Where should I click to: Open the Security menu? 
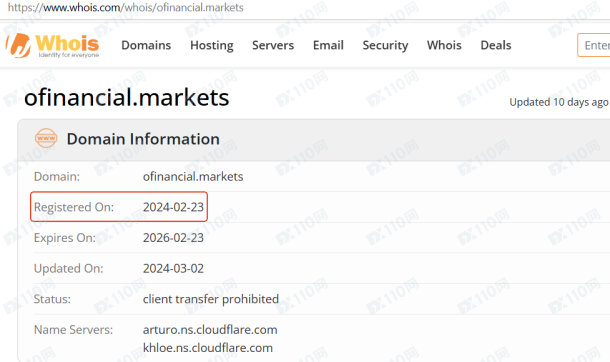(x=385, y=45)
